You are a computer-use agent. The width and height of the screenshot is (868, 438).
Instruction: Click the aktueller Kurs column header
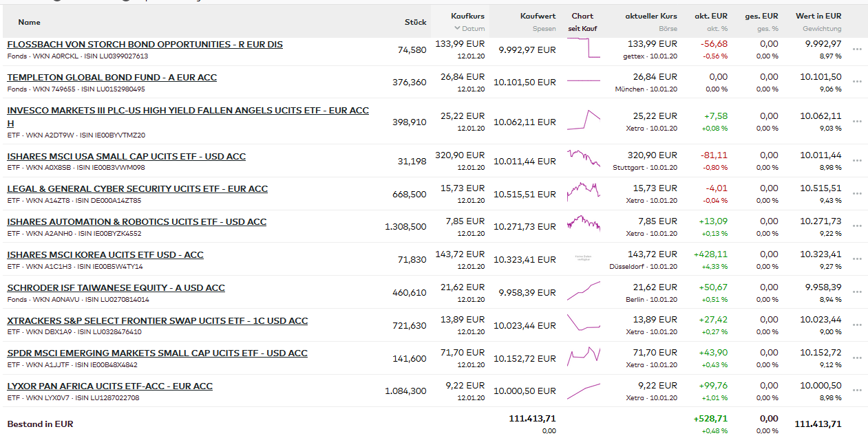click(650, 16)
